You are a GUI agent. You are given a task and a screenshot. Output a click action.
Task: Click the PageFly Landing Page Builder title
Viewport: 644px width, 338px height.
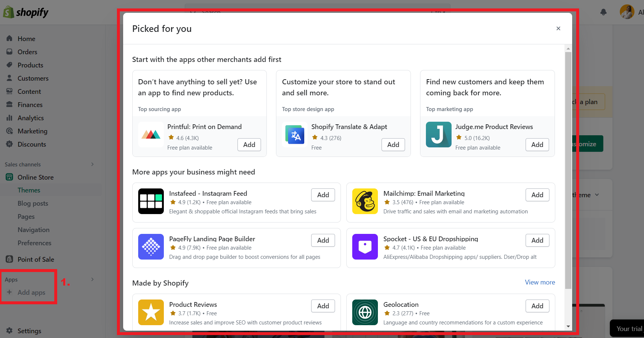pos(212,239)
